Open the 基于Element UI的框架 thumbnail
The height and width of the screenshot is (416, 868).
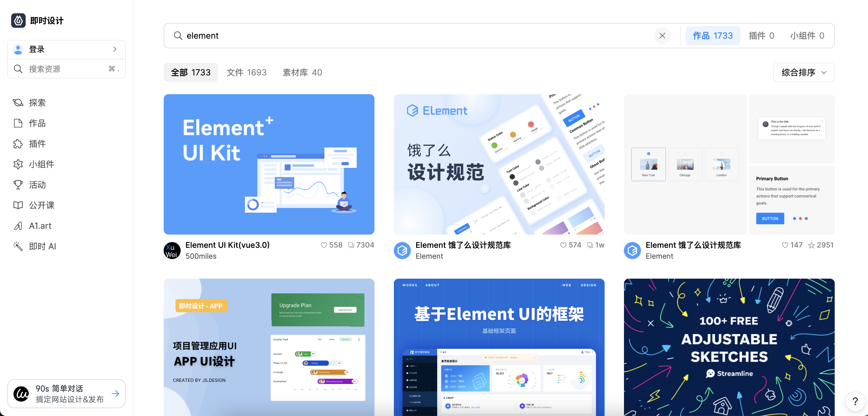(499, 347)
